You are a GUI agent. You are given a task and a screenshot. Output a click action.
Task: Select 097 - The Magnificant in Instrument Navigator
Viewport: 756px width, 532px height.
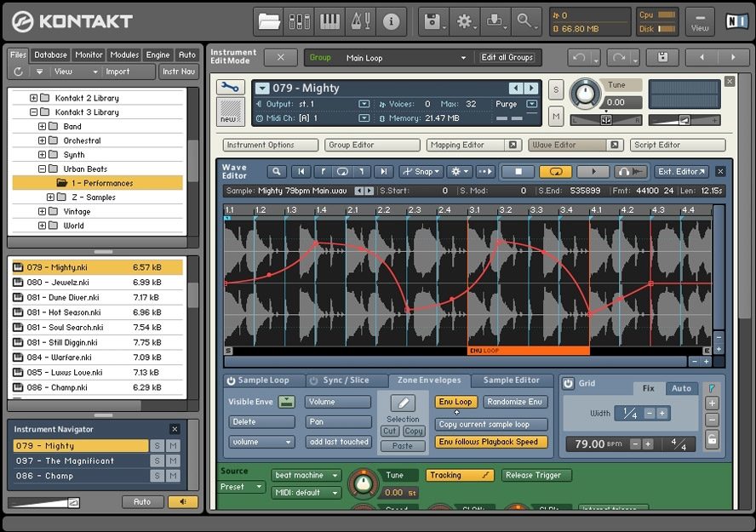tap(81, 460)
